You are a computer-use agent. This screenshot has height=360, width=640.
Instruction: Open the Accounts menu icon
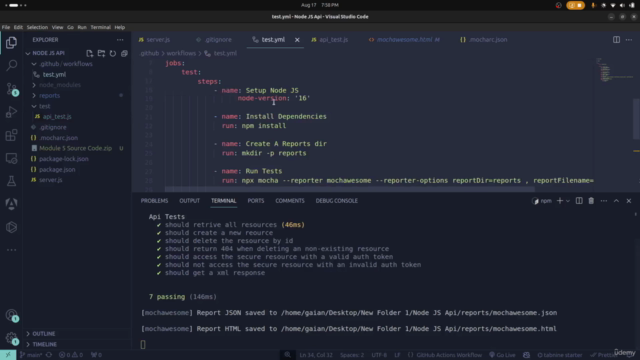pos(11,315)
